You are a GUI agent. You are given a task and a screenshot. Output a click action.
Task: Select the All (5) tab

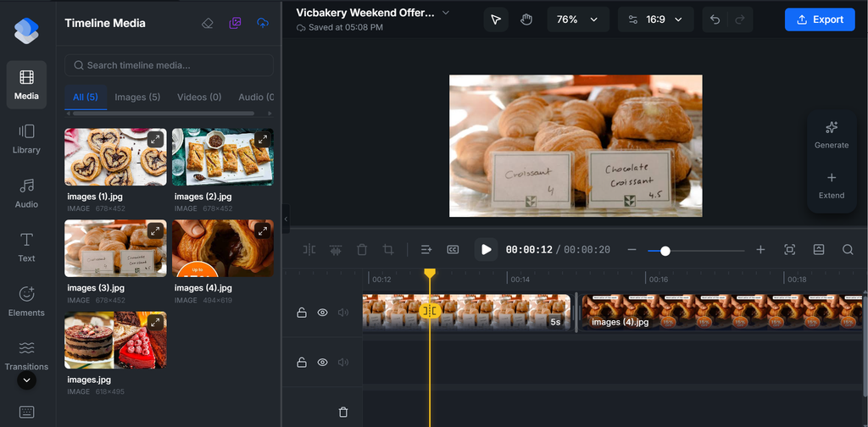click(x=86, y=97)
